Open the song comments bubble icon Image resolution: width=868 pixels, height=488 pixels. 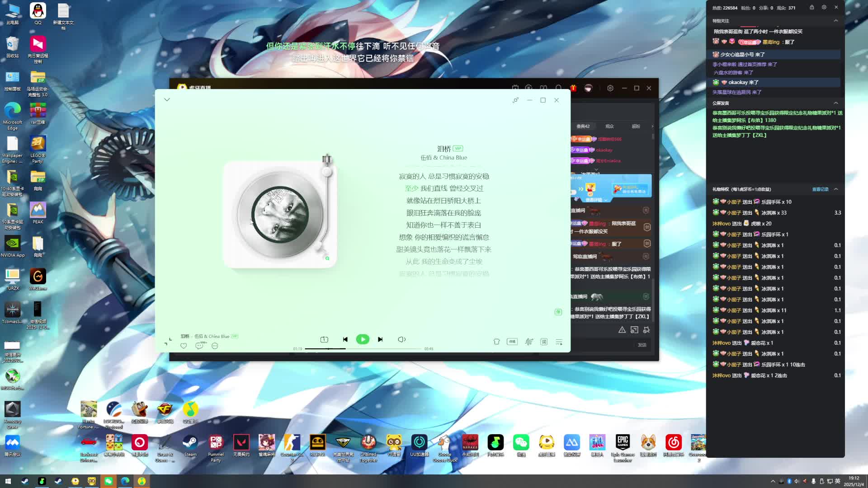click(x=199, y=346)
